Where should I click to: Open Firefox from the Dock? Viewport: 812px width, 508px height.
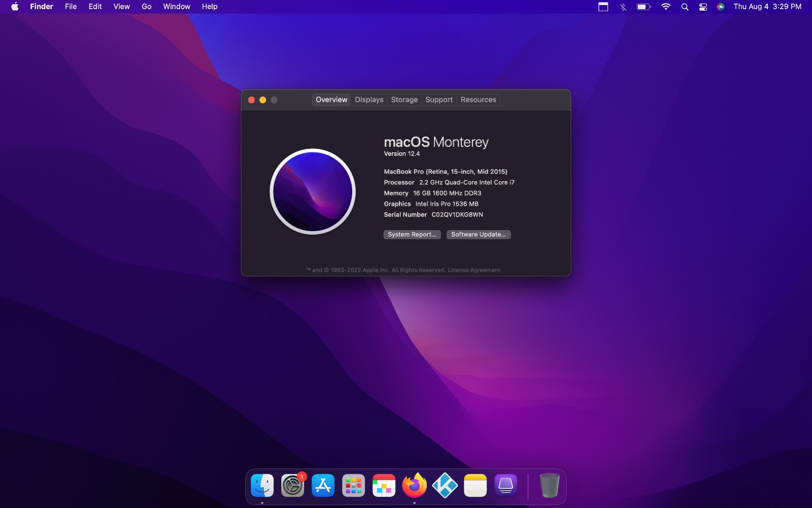pos(415,486)
